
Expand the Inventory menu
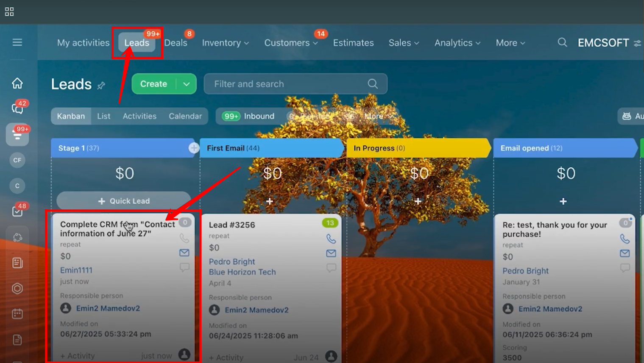226,43
